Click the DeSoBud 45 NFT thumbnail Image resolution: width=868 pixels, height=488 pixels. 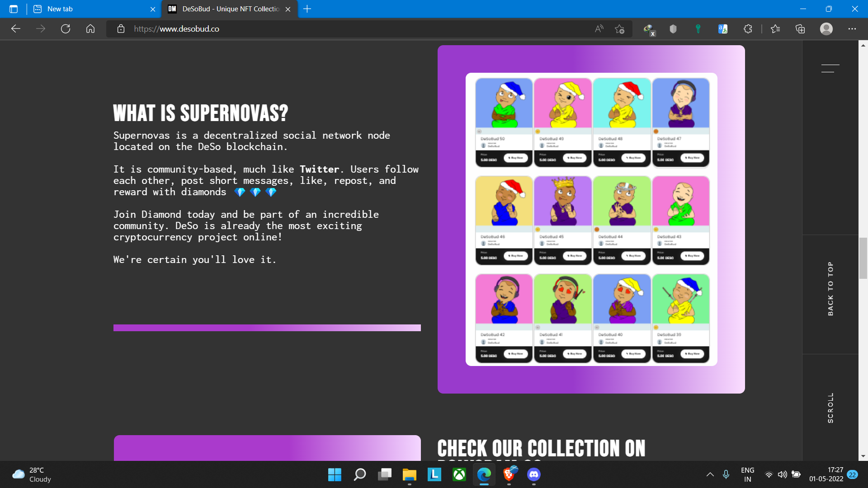pyautogui.click(x=562, y=202)
